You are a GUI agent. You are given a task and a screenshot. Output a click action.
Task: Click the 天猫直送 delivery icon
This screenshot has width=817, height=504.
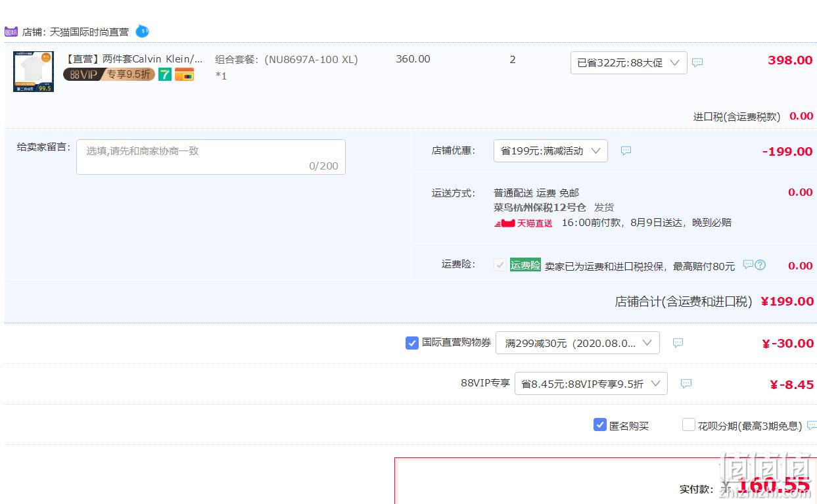point(524,223)
